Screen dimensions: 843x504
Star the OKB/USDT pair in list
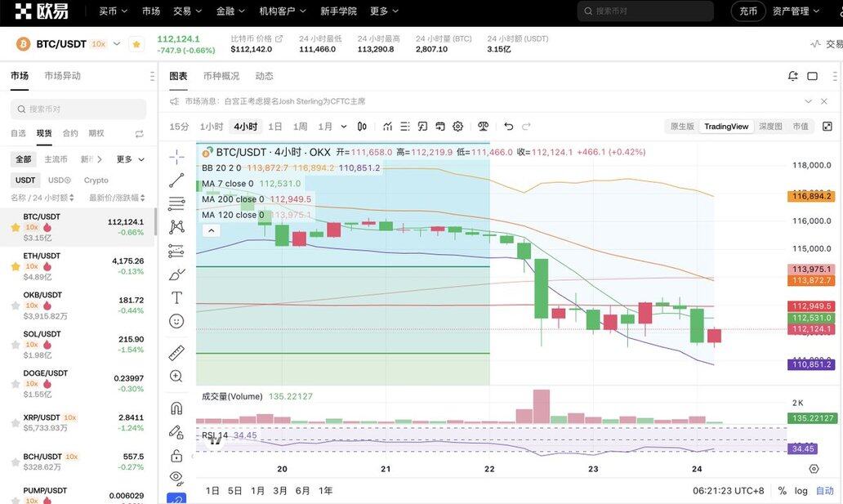pyautogui.click(x=16, y=306)
